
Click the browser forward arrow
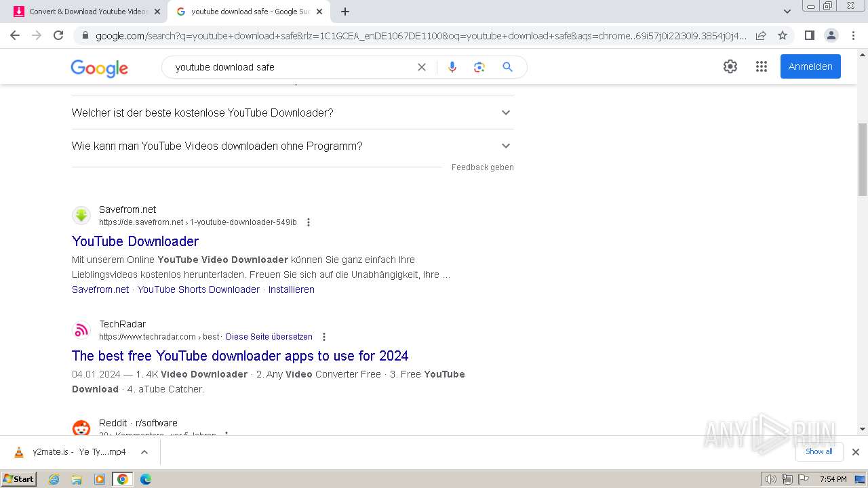37,35
